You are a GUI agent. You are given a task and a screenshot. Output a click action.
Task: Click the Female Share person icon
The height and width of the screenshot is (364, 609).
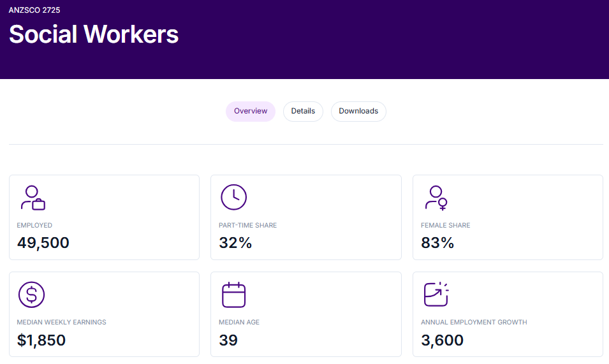point(436,198)
